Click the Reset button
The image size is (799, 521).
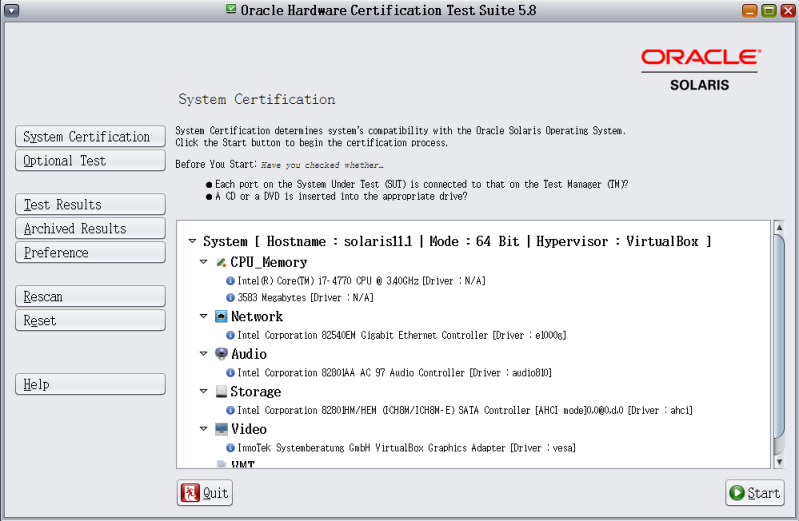click(x=90, y=320)
